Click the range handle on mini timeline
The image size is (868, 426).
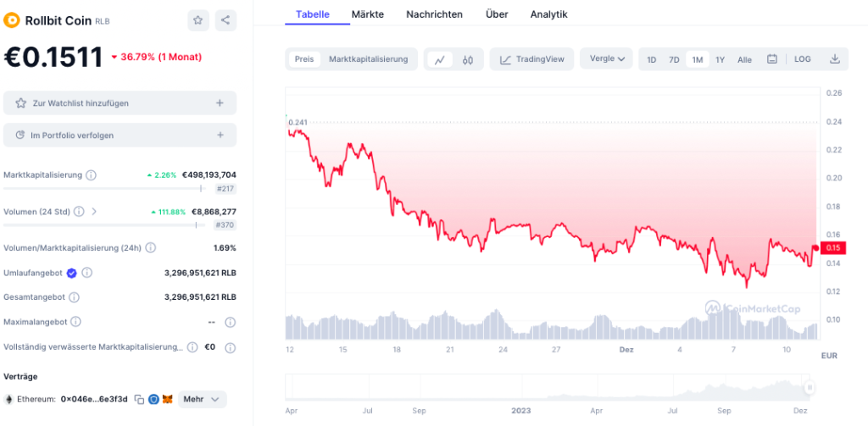[x=810, y=387]
